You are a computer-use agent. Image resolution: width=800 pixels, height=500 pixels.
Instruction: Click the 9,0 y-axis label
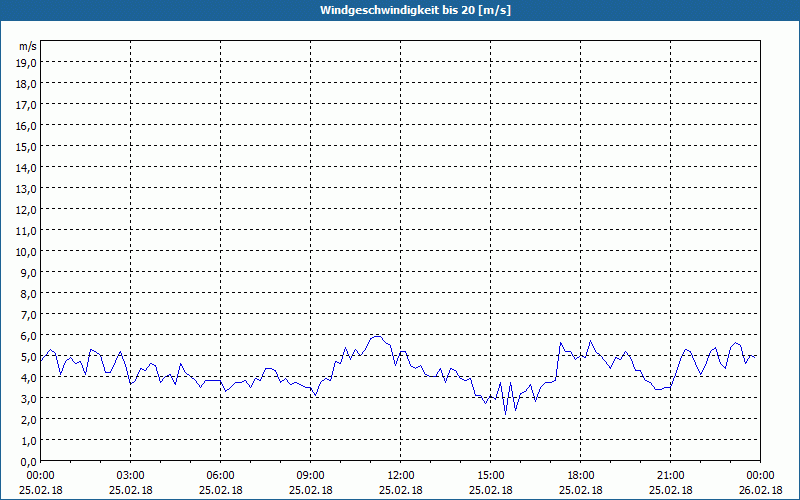click(x=29, y=272)
